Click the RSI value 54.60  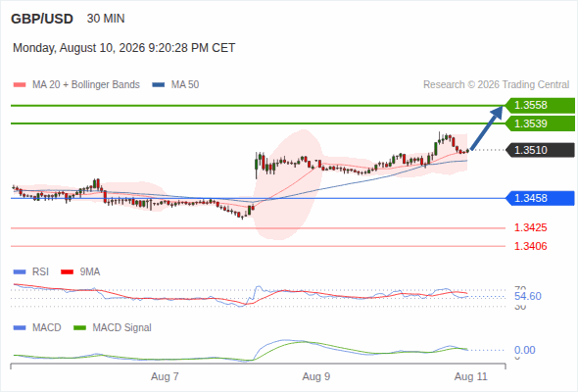click(528, 296)
